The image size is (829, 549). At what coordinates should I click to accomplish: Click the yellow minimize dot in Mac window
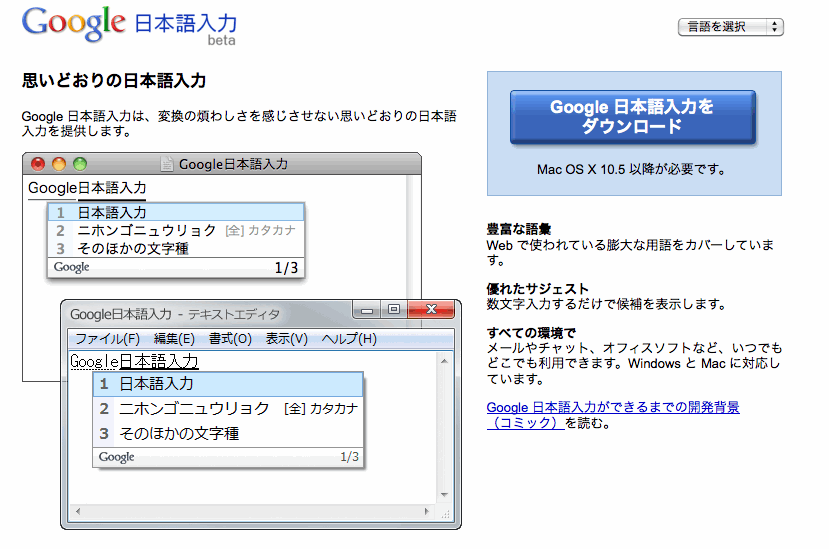[59, 164]
